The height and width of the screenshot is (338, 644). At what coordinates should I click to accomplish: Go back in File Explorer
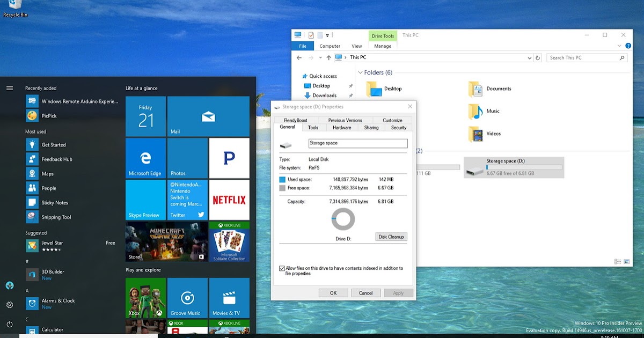(x=299, y=57)
